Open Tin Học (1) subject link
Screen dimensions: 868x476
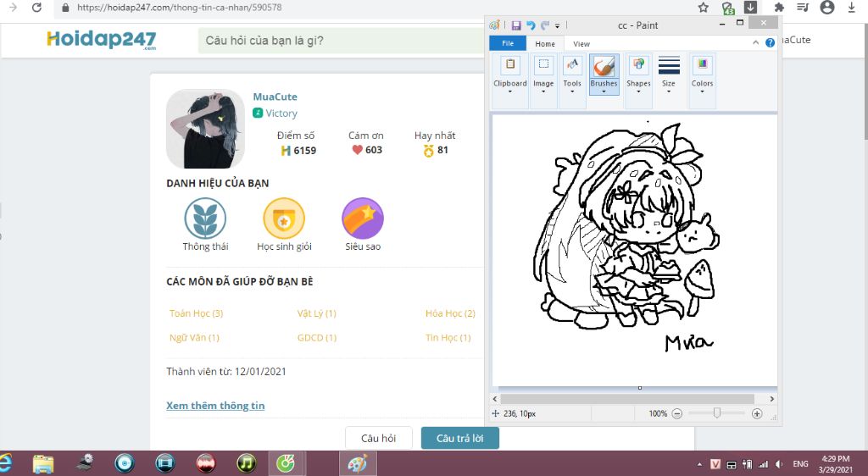point(448,338)
